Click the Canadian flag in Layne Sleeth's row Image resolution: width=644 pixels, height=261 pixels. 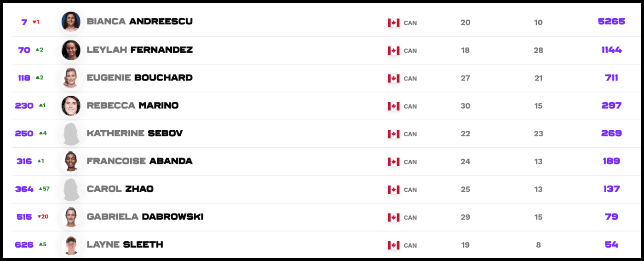click(393, 245)
